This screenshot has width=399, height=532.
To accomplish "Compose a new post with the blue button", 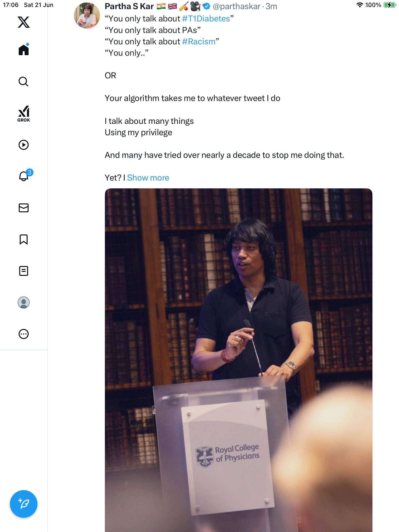I will click(24, 504).
